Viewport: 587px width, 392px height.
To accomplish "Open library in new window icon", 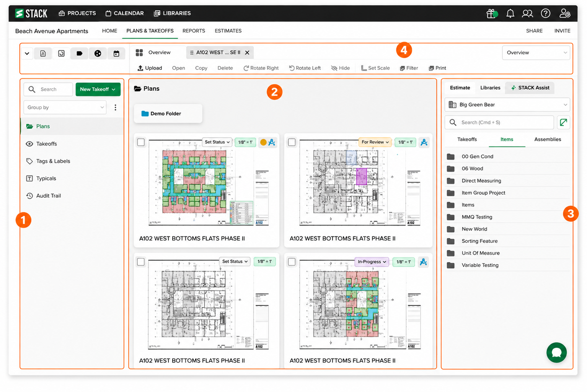I will coord(563,122).
